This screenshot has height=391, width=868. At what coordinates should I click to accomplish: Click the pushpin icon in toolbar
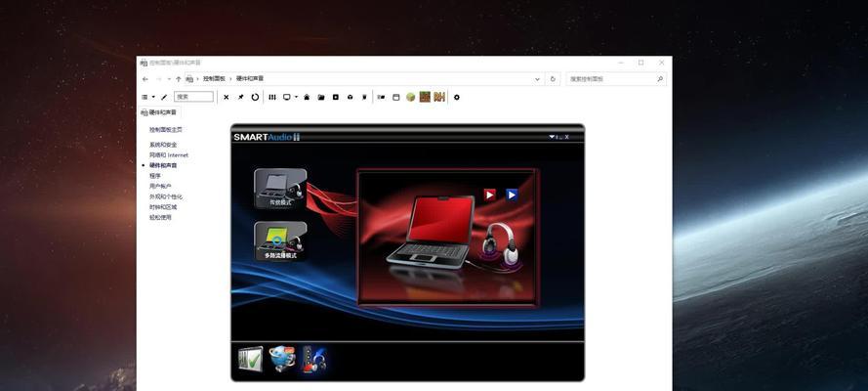coord(240,97)
